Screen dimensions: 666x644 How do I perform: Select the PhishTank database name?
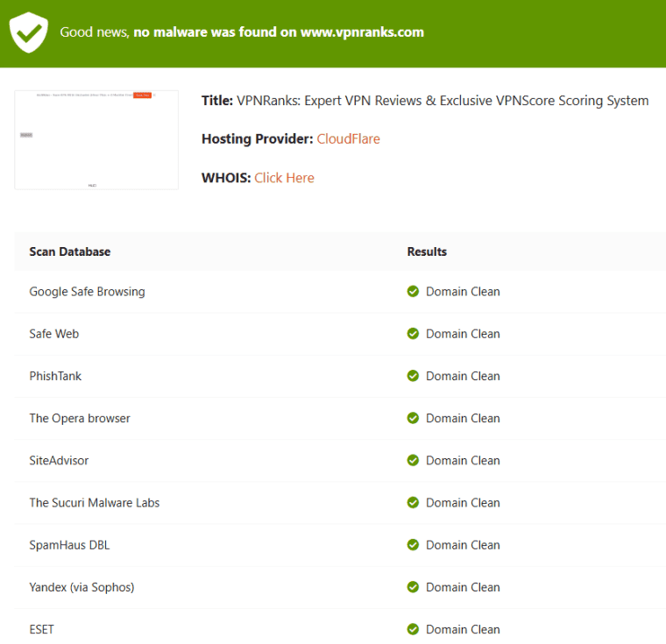(55, 376)
